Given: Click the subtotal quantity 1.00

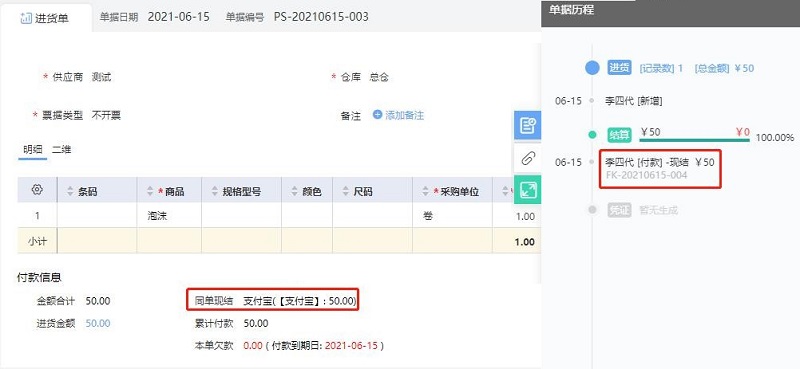Looking at the screenshot, I should tap(525, 241).
